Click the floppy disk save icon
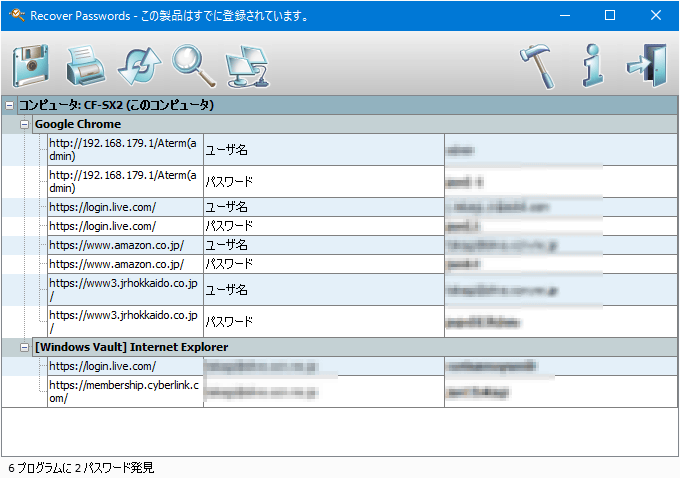The image size is (680, 478). 30,66
